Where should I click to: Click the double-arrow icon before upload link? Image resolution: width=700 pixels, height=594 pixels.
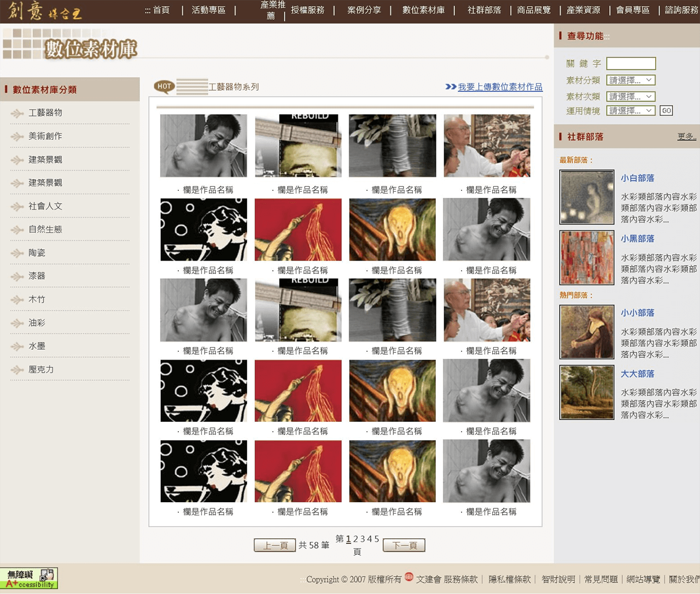click(451, 87)
